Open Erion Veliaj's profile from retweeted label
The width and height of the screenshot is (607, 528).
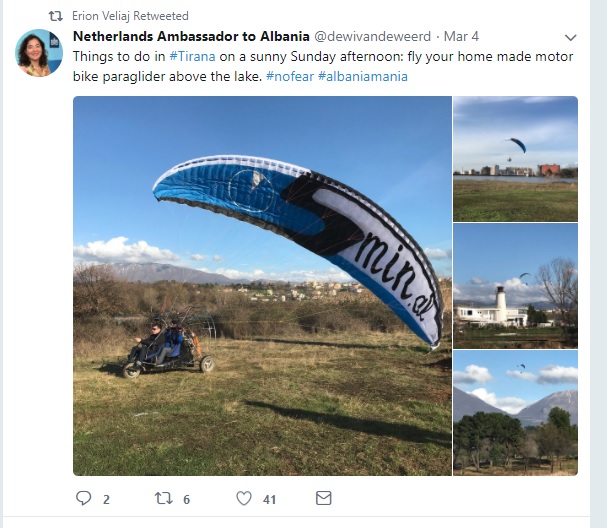click(101, 16)
